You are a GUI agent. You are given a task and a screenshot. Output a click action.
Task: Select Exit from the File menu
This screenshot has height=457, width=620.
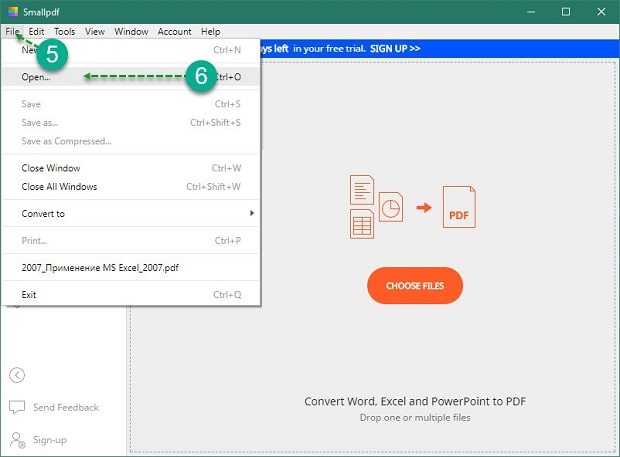pyautogui.click(x=29, y=295)
